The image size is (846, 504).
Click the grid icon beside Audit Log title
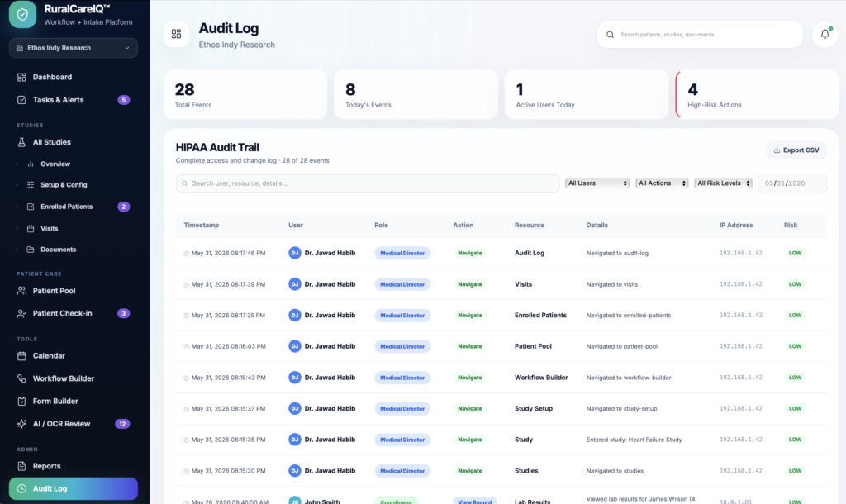(177, 34)
